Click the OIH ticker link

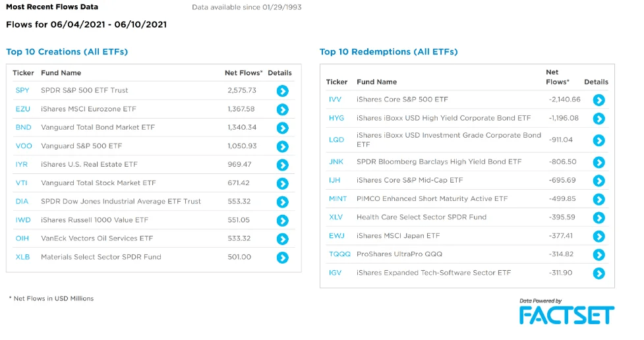click(x=22, y=238)
